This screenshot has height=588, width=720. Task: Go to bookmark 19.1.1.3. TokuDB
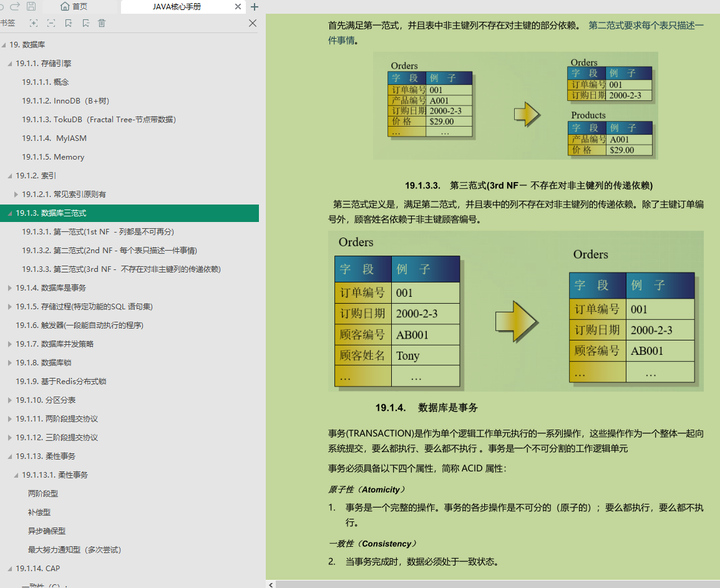coord(99,120)
